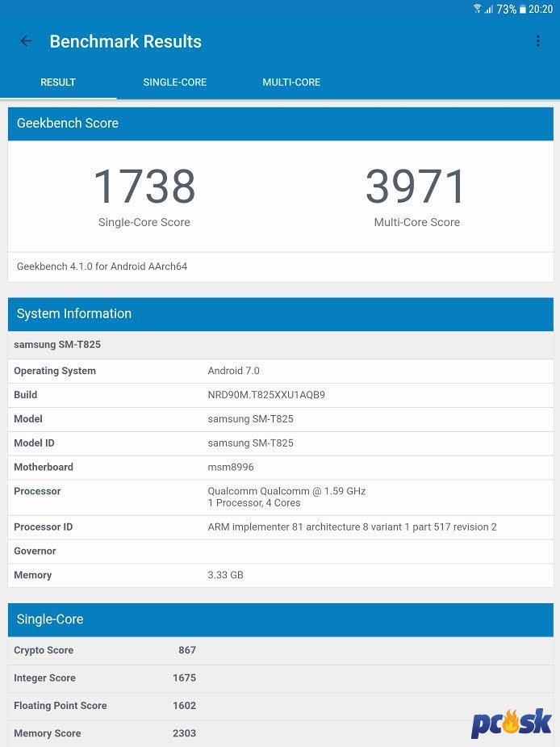Viewport: 560px width, 747px height.
Task: Tap the Operating System row
Action: click(x=280, y=371)
